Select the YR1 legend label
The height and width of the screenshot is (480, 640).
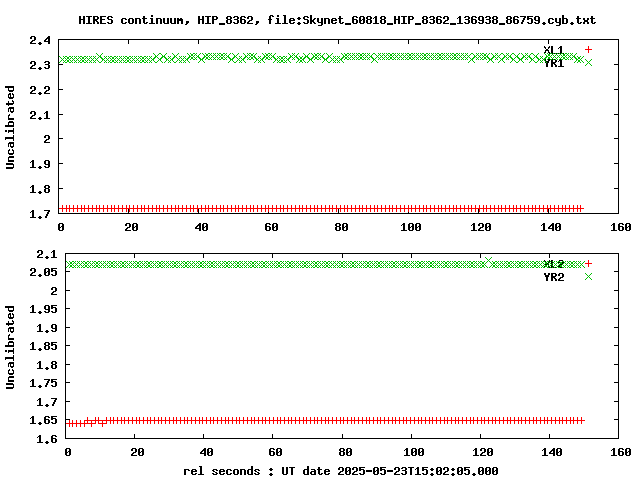pos(553,63)
